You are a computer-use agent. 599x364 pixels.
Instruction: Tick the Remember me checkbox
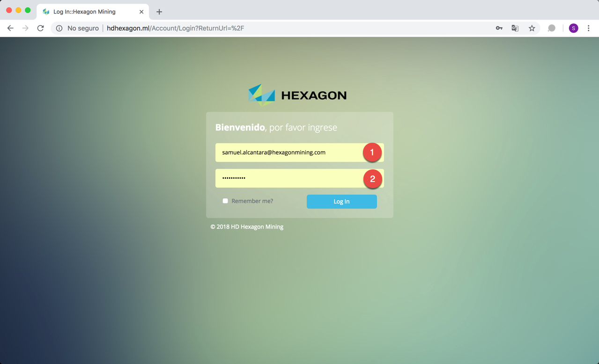pos(225,201)
